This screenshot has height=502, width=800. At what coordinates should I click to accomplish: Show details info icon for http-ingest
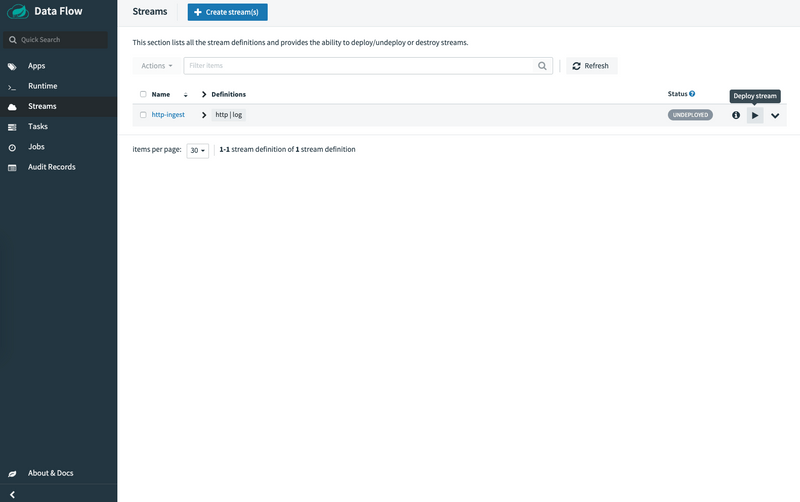pos(736,115)
